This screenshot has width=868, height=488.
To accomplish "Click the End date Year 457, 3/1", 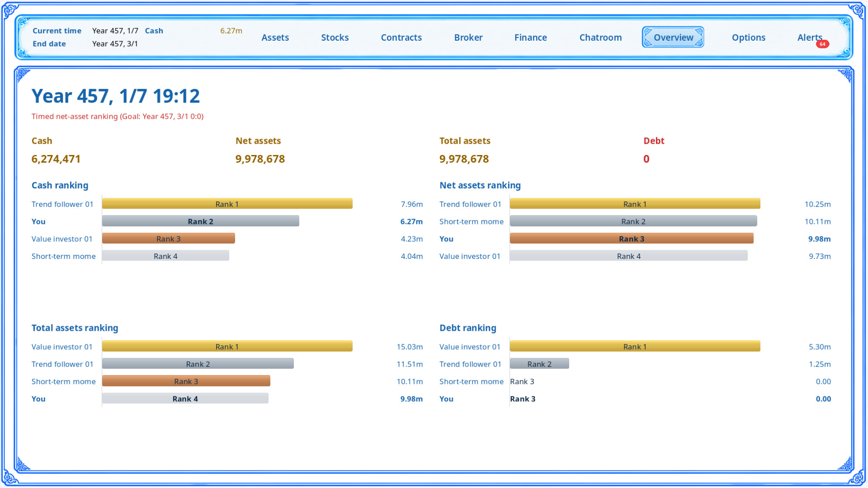I will pos(115,44).
